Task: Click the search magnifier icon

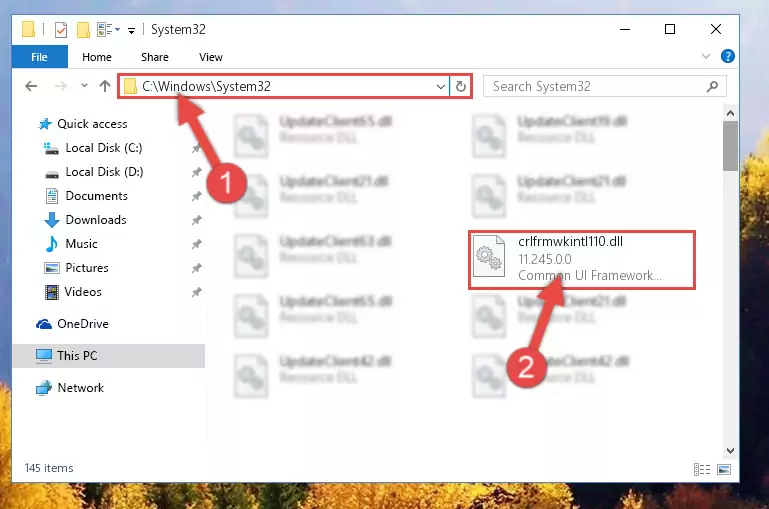Action: (x=712, y=87)
